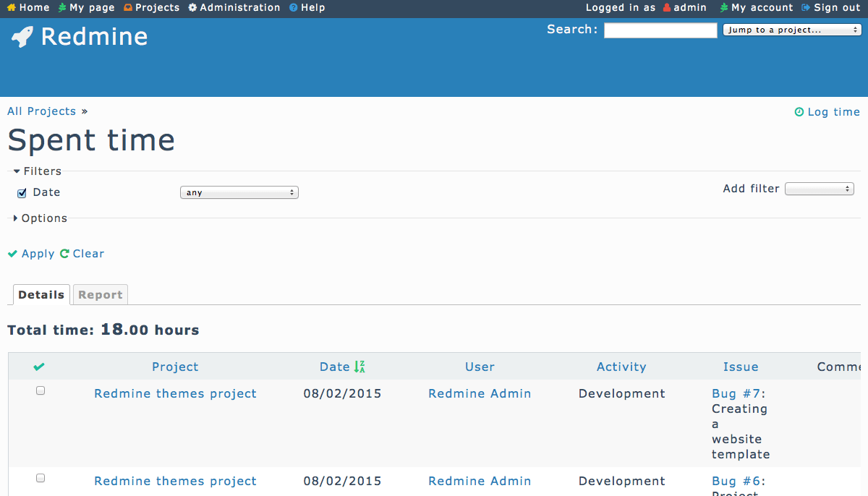868x496 pixels.
Task: Switch to the Details tab
Action: 41,295
